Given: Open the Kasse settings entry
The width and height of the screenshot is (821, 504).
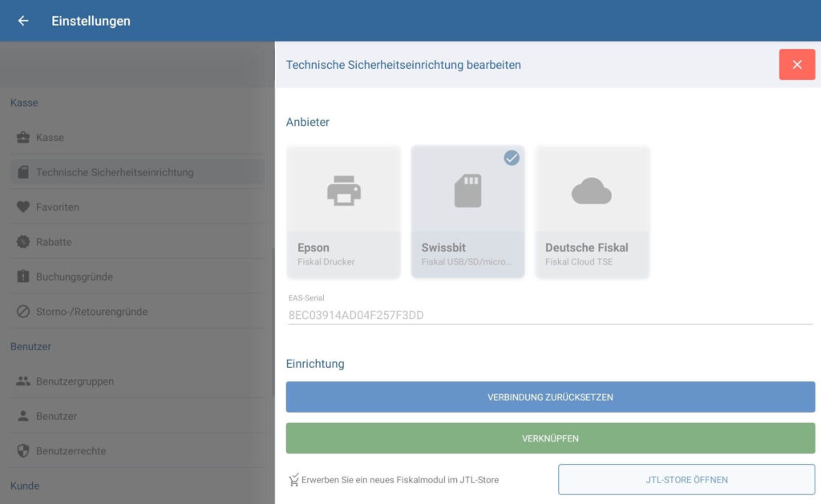Looking at the screenshot, I should click(50, 138).
